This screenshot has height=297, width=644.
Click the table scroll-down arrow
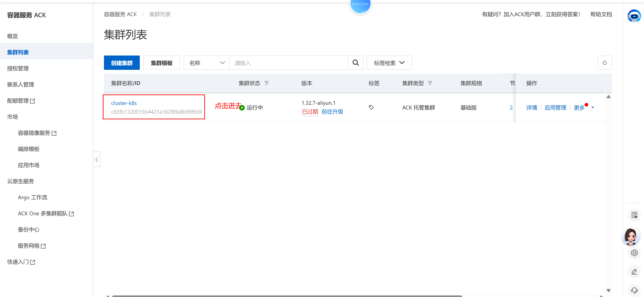(609, 290)
